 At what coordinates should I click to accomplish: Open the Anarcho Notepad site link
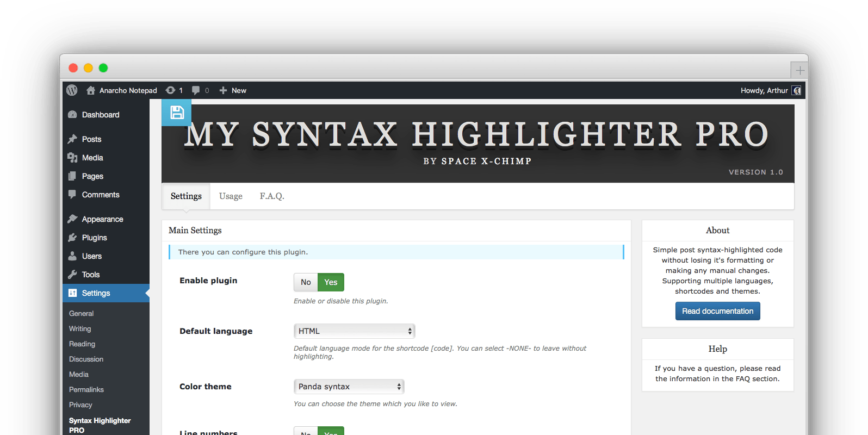click(x=128, y=90)
